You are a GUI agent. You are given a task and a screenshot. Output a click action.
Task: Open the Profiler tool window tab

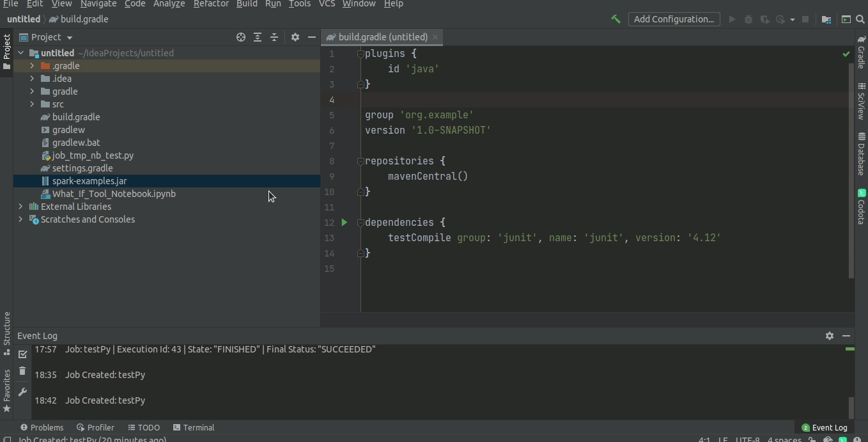tap(95, 427)
